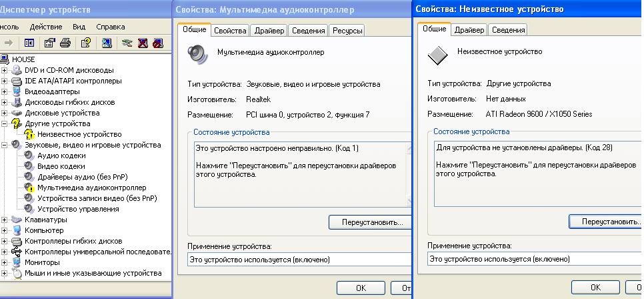Image resolution: width=644 pixels, height=299 pixels.
Task: Select Мультимедиа аудиоконтроллер in the device tree
Action: pyautogui.click(x=91, y=188)
